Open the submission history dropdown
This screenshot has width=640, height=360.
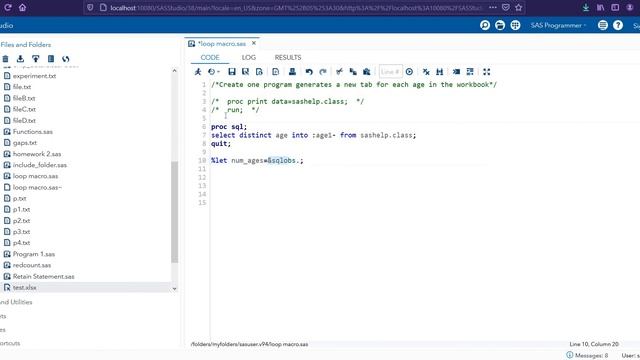(x=213, y=72)
